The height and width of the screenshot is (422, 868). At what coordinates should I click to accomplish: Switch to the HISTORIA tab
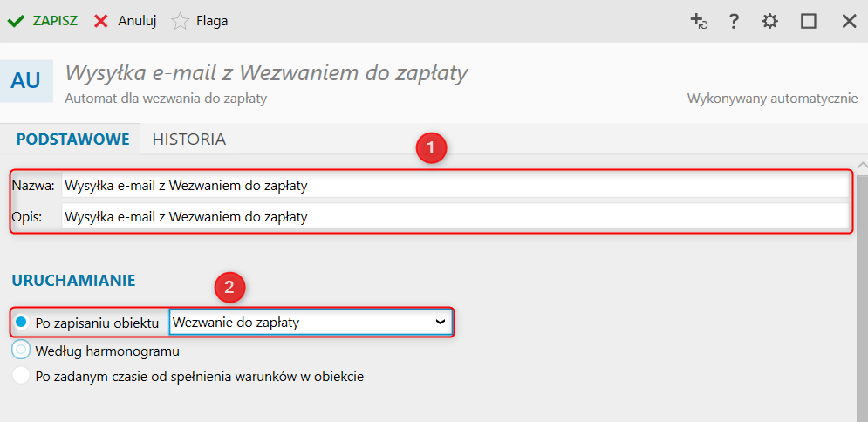(x=188, y=139)
